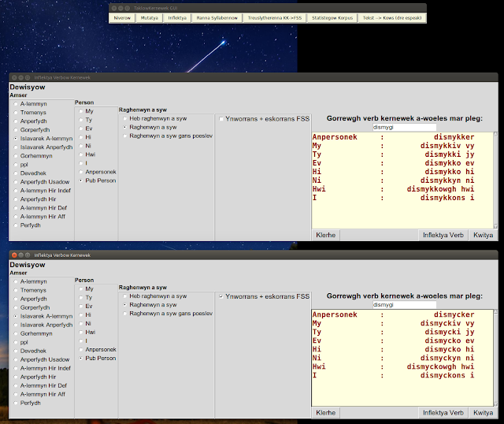504x424 pixels.
Task: Select Raghenwyn a syw gans poeslev in upper window
Action: [168, 136]
